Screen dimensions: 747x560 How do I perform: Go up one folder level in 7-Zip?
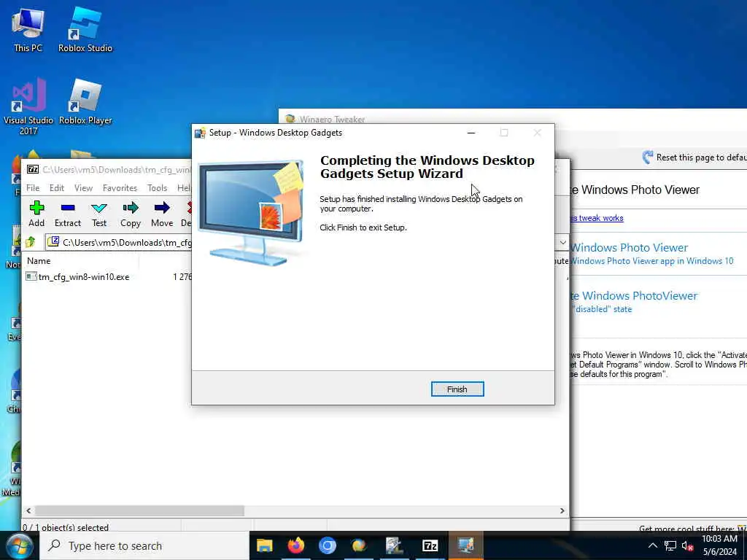tap(31, 242)
